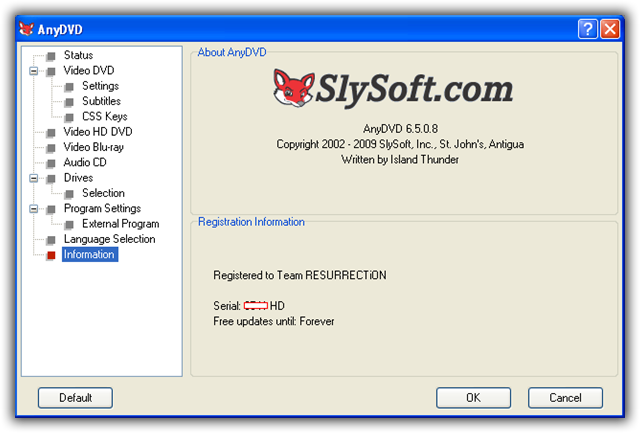Click the square icon beside Video Blu-ray
Image resolution: width=640 pixels, height=433 pixels.
(51, 148)
